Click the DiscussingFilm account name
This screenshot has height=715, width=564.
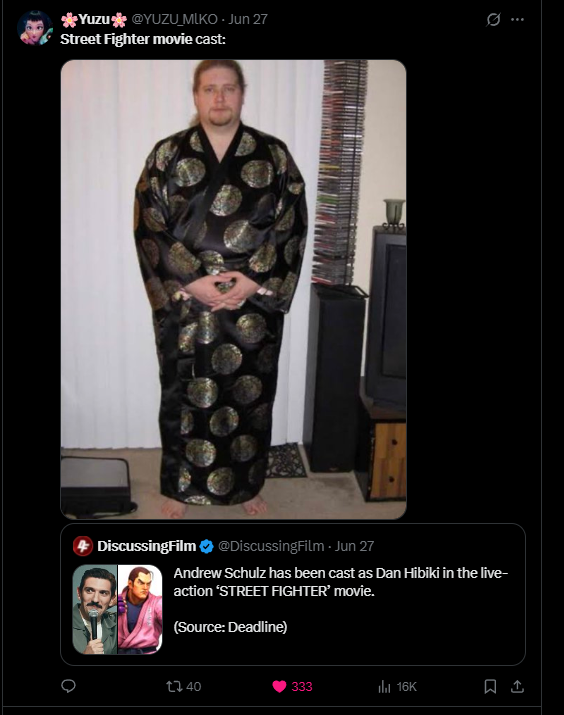point(146,546)
